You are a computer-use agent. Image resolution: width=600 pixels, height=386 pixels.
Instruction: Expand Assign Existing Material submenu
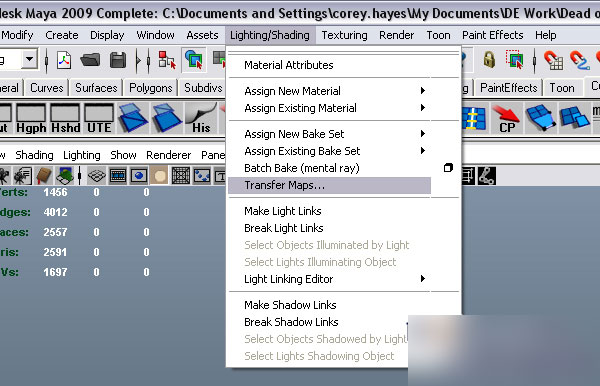coord(329,108)
